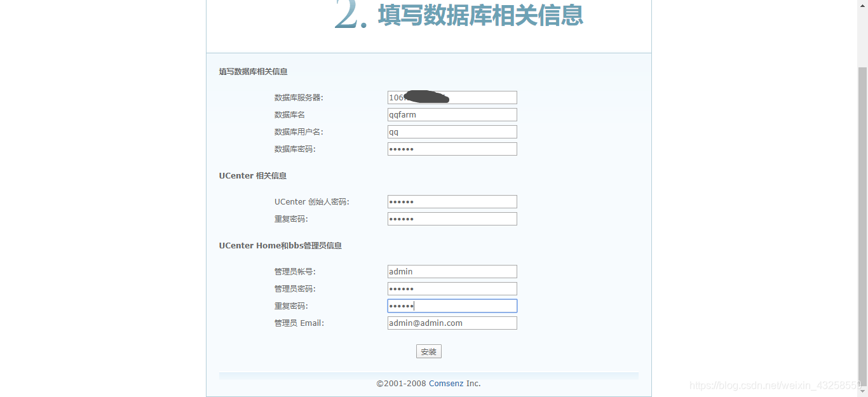Click the 数据库用户名 field containing qq

pyautogui.click(x=452, y=132)
